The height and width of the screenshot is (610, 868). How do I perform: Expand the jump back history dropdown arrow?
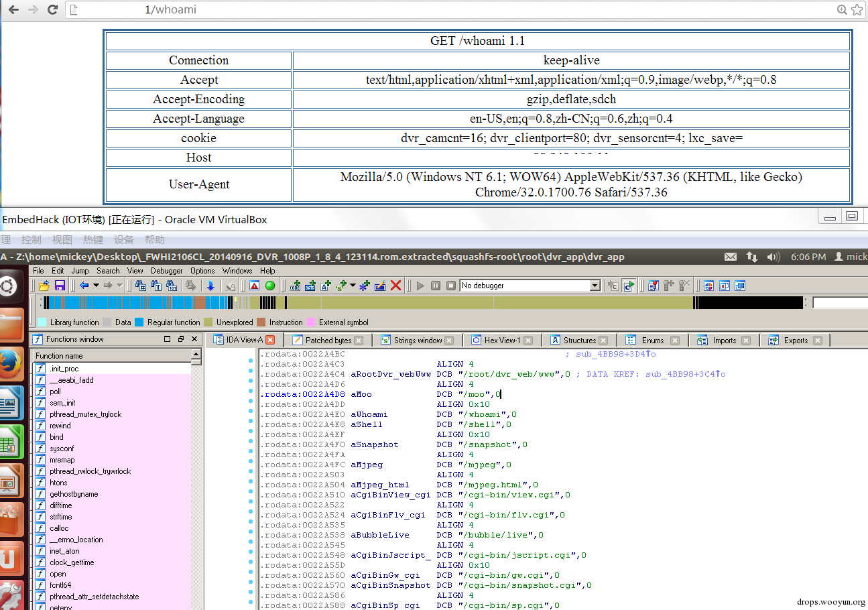[97, 286]
